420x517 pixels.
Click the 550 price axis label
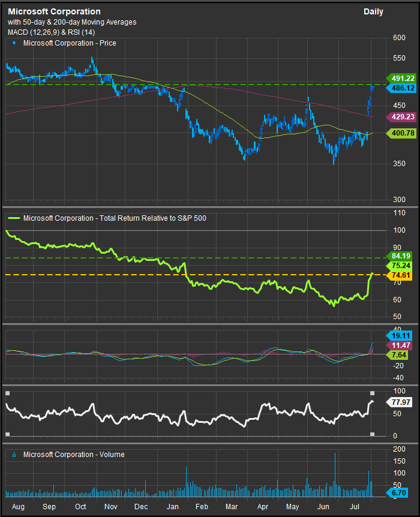pyautogui.click(x=399, y=58)
